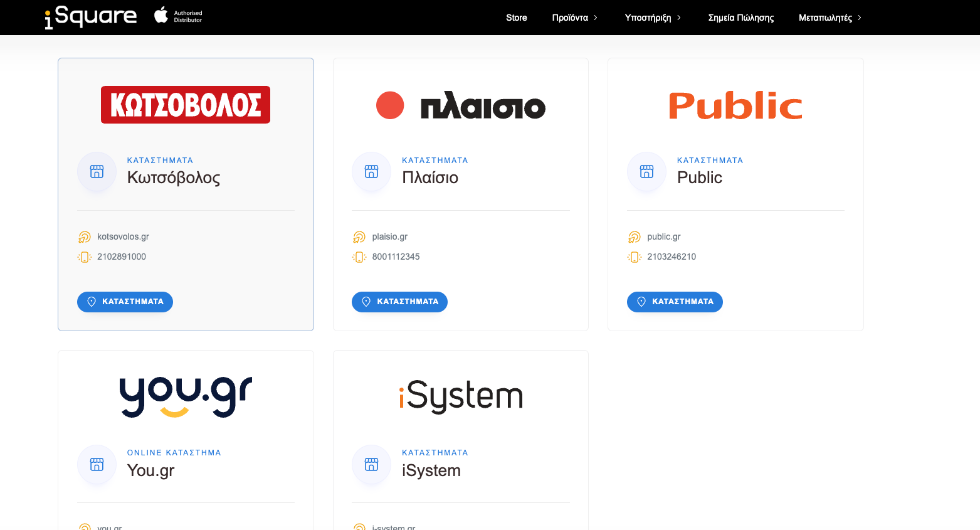Open the public.gr website link
This screenshot has width=980, height=530.
[x=664, y=236]
